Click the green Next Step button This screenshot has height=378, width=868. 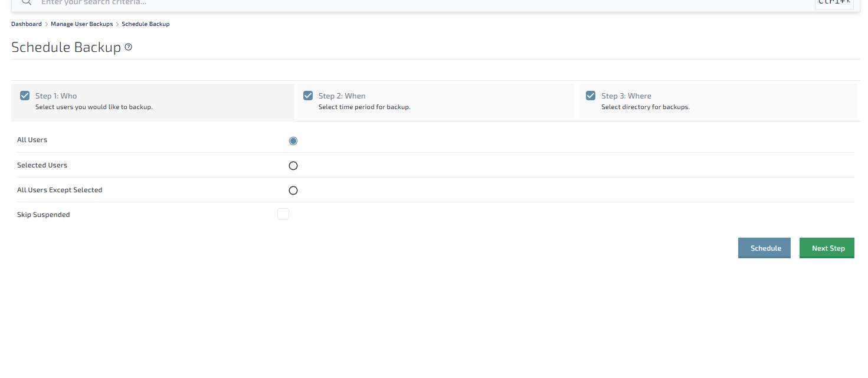pyautogui.click(x=827, y=248)
